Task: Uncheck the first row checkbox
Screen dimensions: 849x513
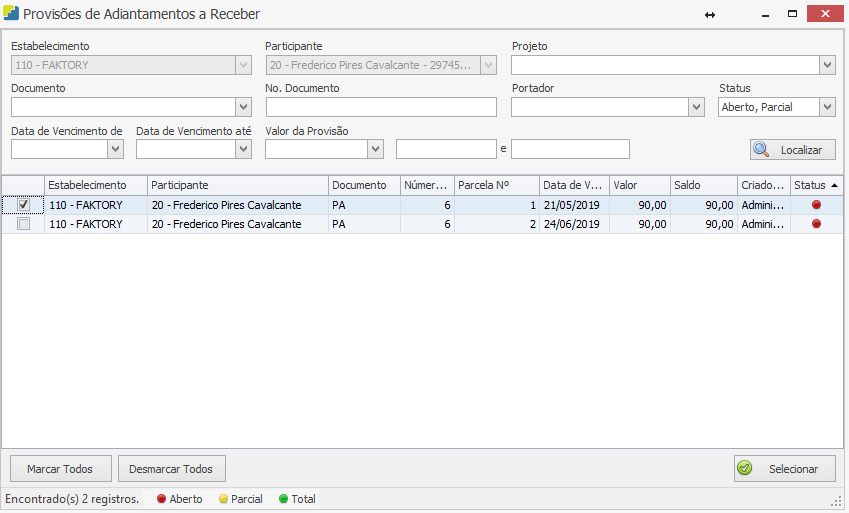Action: tap(24, 205)
